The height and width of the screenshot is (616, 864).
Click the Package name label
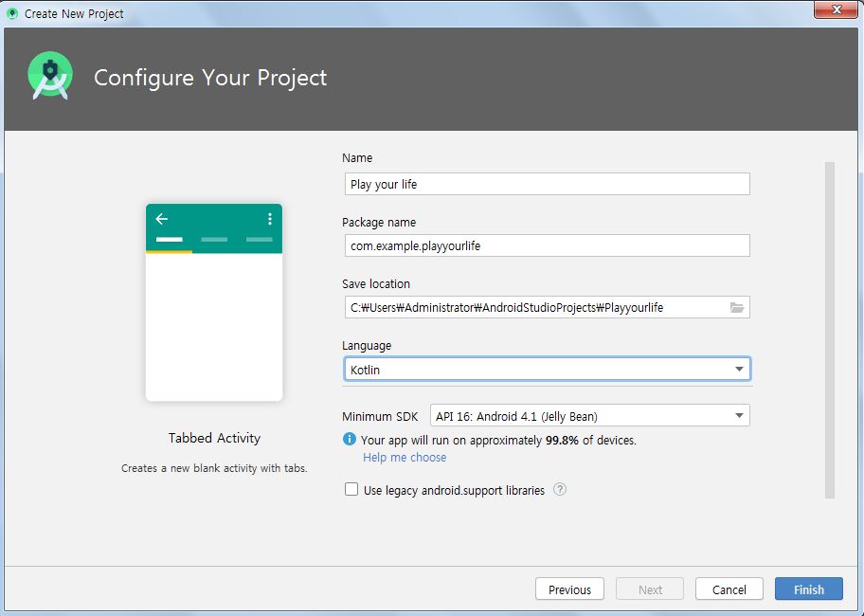(379, 222)
